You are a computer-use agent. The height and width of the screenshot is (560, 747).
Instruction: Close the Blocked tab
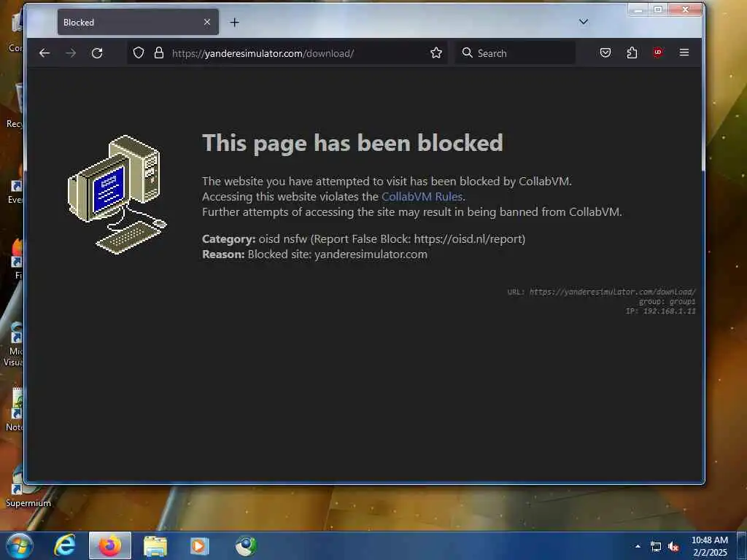point(206,23)
